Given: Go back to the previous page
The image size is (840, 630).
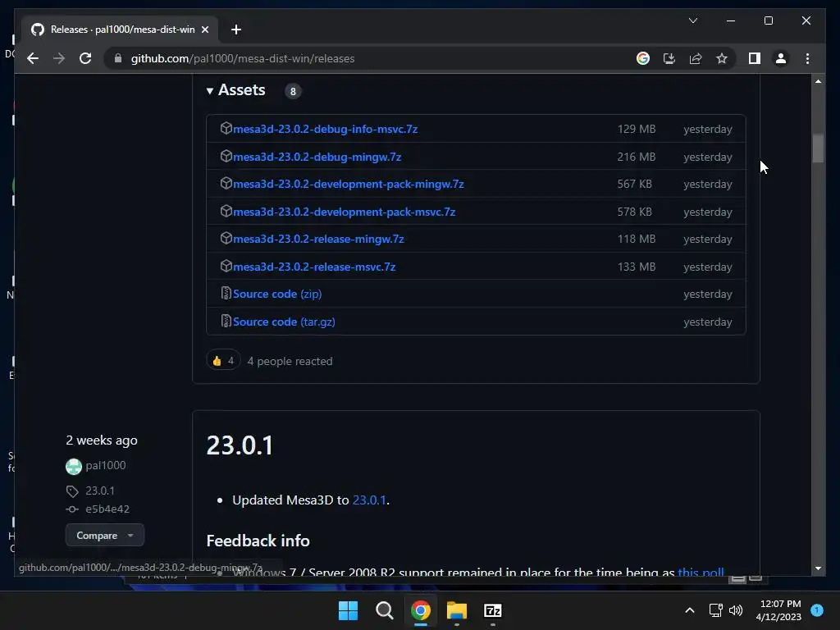Looking at the screenshot, I should coord(33,58).
